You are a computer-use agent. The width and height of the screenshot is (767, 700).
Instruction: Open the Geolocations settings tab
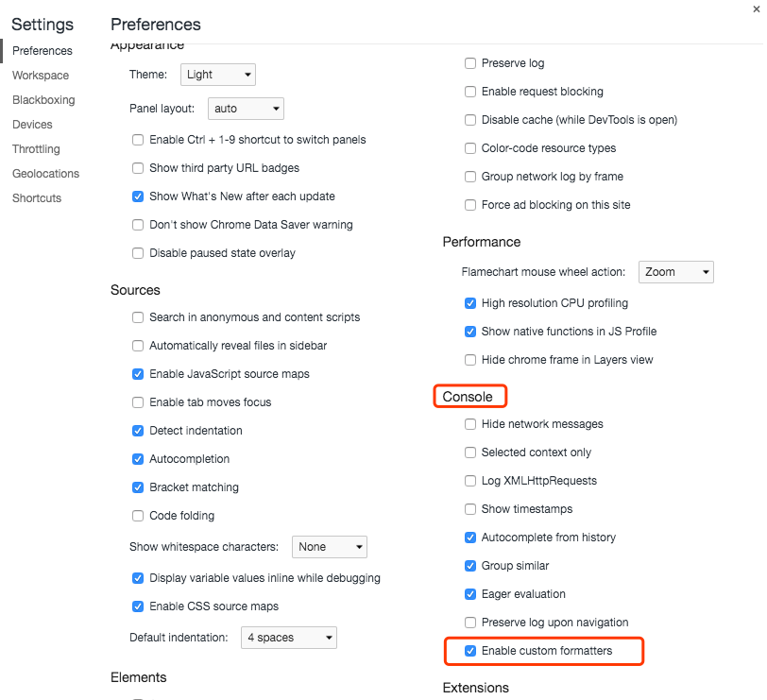pyautogui.click(x=46, y=174)
